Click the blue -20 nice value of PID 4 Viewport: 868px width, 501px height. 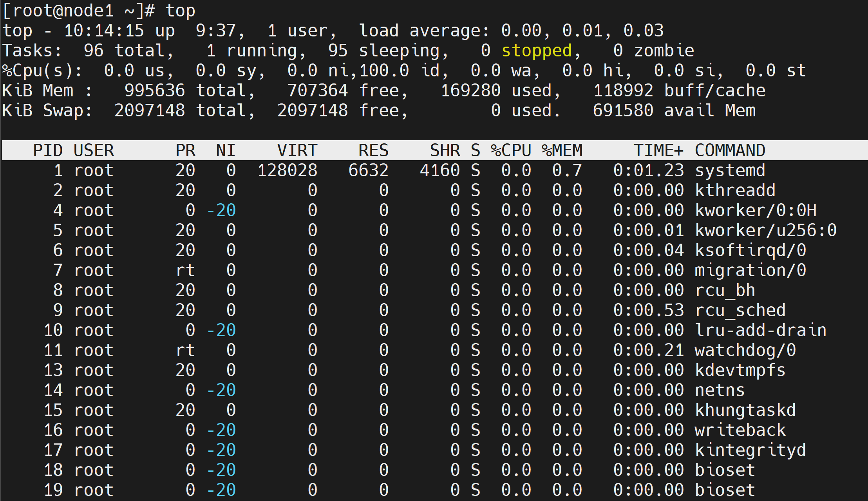pyautogui.click(x=221, y=210)
